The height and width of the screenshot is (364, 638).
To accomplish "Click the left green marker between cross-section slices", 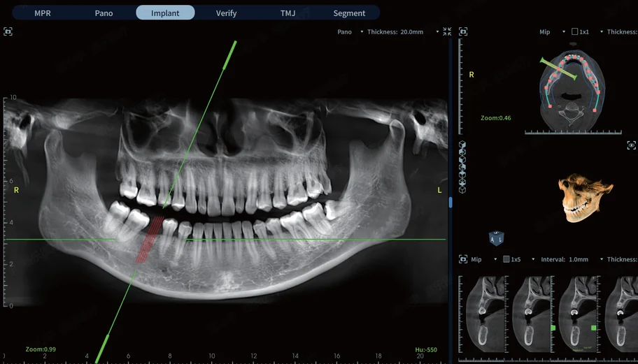I will [x=553, y=328].
